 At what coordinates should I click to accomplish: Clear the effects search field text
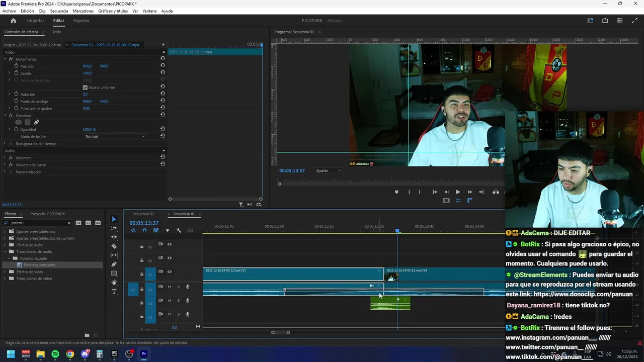pos(69,223)
